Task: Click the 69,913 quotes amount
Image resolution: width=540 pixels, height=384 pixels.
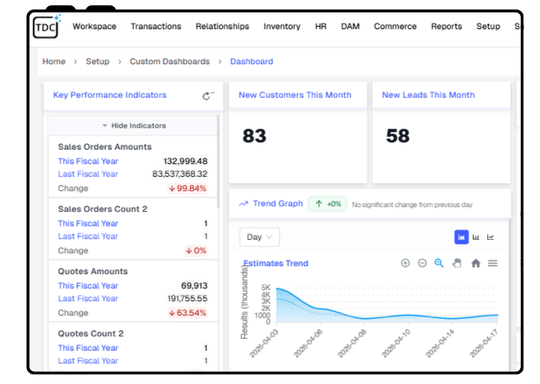Action: 194,286
